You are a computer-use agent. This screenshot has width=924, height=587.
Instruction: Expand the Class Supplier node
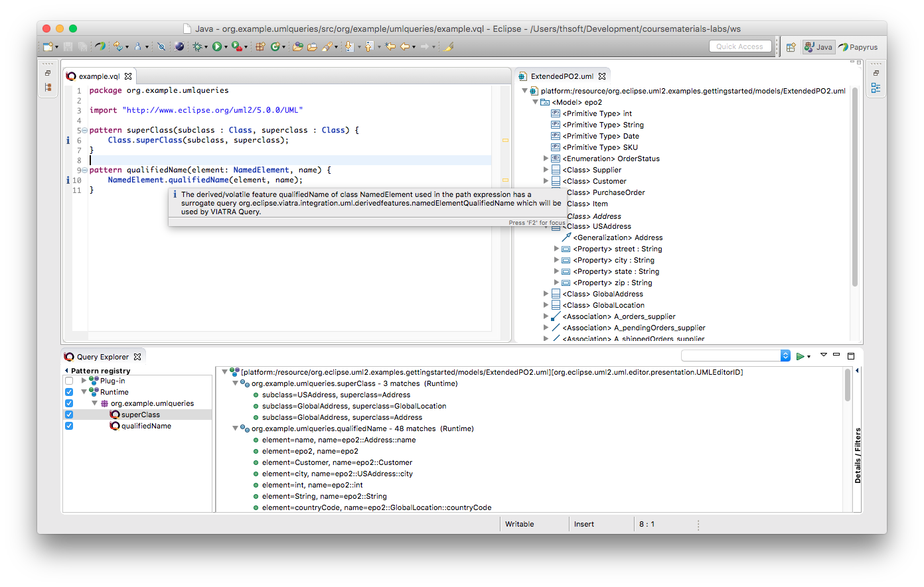pyautogui.click(x=546, y=170)
